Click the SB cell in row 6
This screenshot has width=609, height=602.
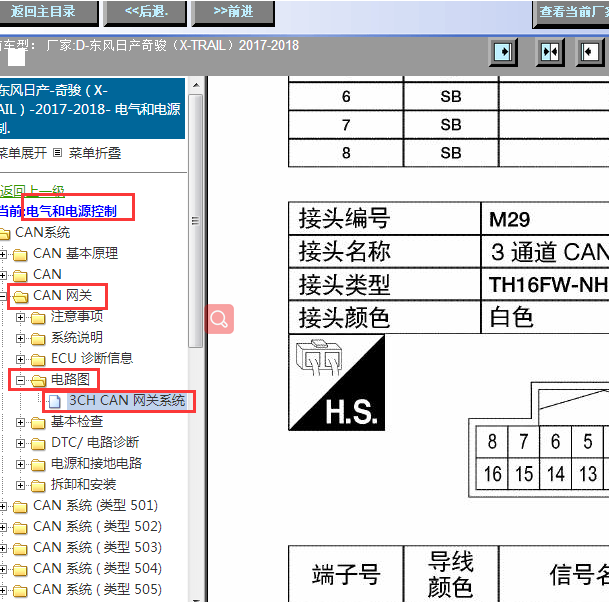coord(451,96)
